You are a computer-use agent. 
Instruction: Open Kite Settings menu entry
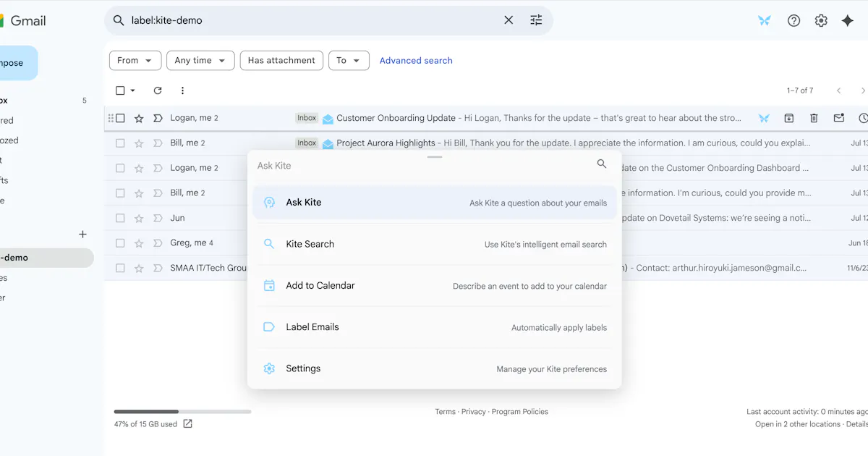coord(434,368)
